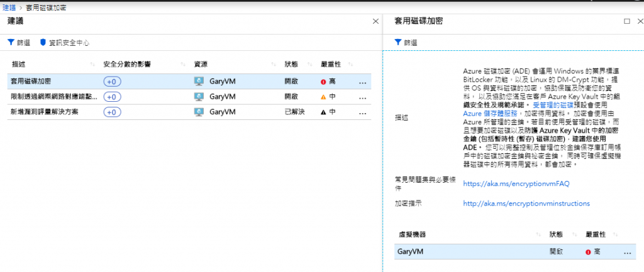Click the funnel icon in 建議 toolbar

(x=11, y=42)
